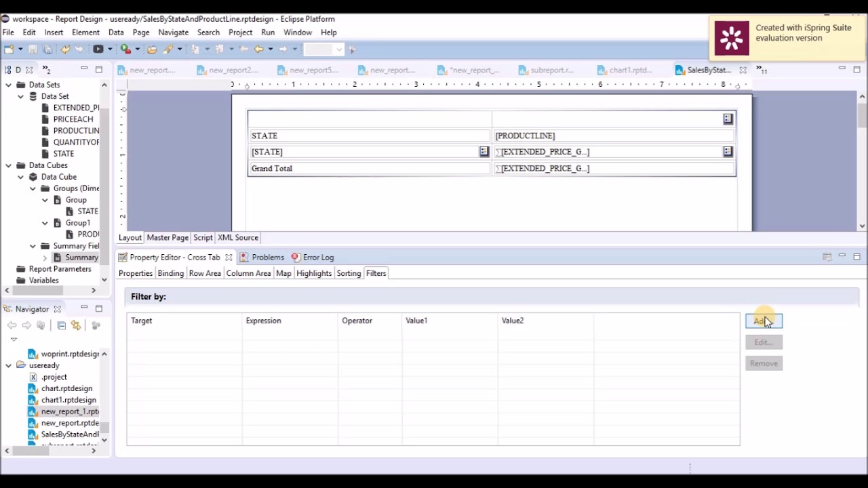Viewport: 868px width, 488px height.
Task: Select the Report Parameters node
Action: (60, 269)
